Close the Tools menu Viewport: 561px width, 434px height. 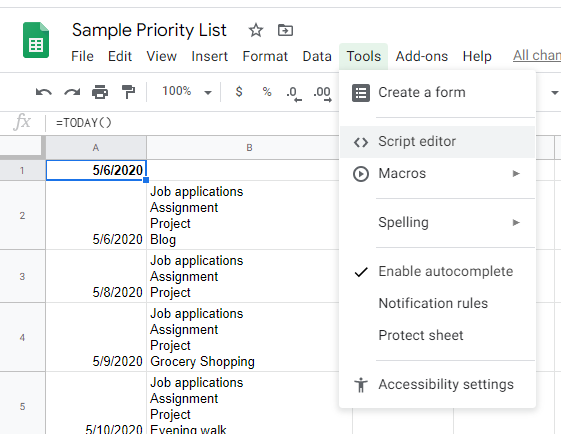[364, 56]
